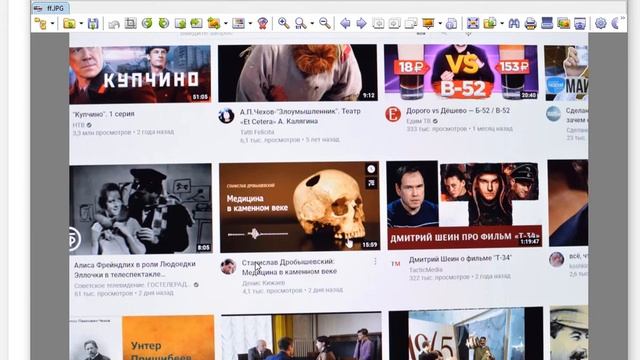Image resolution: width=640 pixels, height=360 pixels.
Task: Expand the zoom level dropdown arrow
Action: point(312,24)
